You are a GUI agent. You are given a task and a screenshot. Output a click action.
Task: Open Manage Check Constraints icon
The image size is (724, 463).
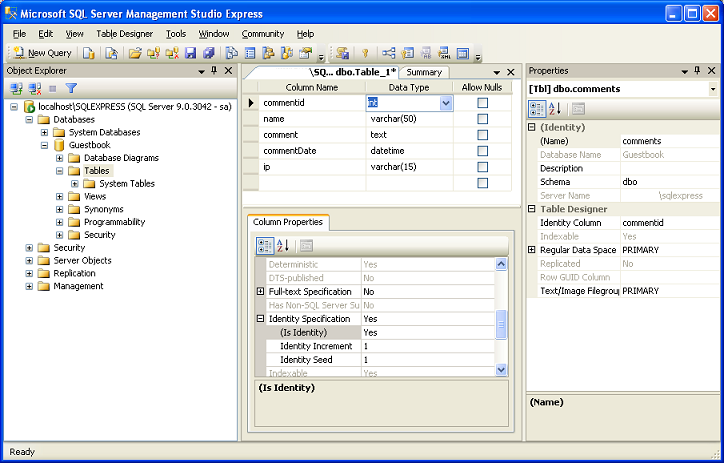pos(463,53)
